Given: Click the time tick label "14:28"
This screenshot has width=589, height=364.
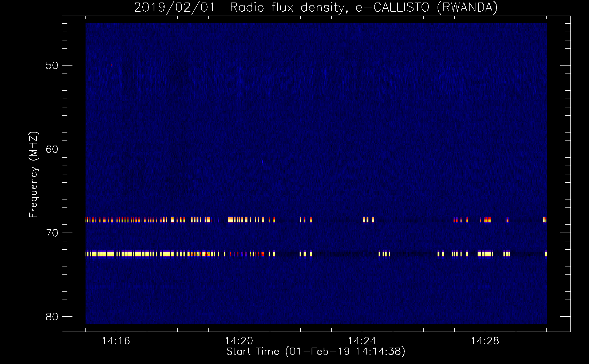Looking at the screenshot, I should tap(485, 341).
